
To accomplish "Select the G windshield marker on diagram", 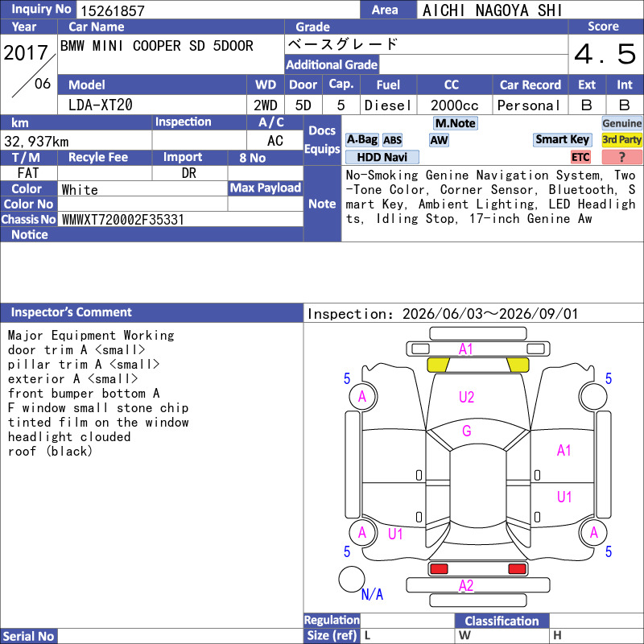I will 467,431.
